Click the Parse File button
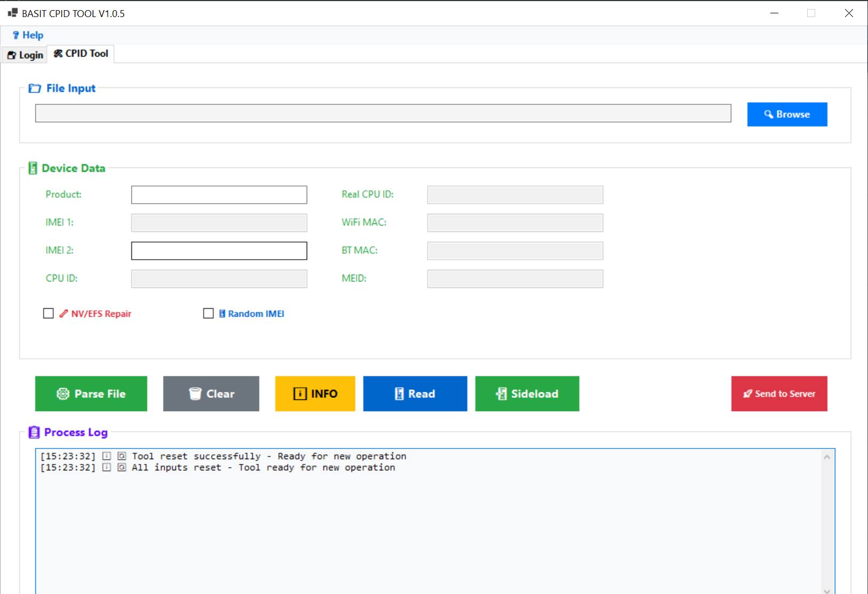 click(91, 394)
